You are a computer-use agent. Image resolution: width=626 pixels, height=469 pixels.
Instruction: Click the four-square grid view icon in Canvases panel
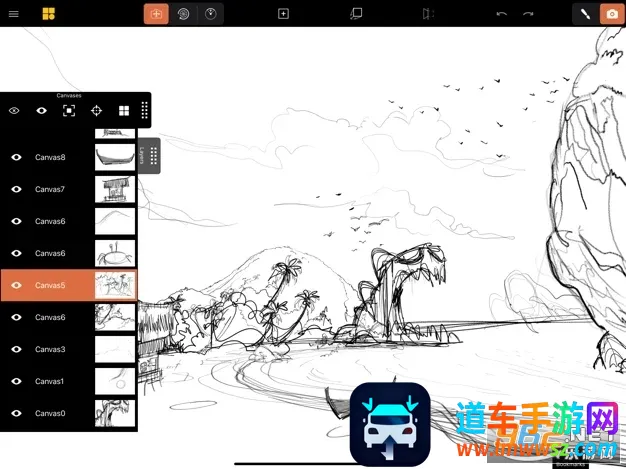124,111
